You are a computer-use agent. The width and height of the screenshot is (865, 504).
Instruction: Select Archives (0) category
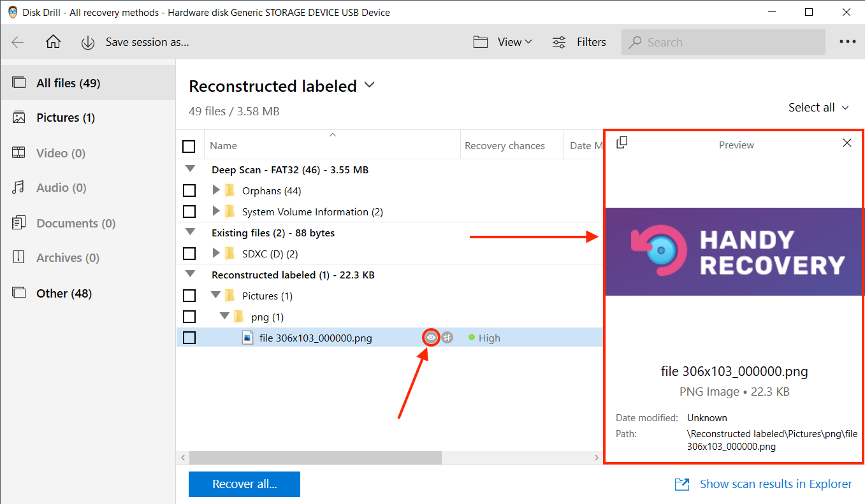tap(88, 257)
